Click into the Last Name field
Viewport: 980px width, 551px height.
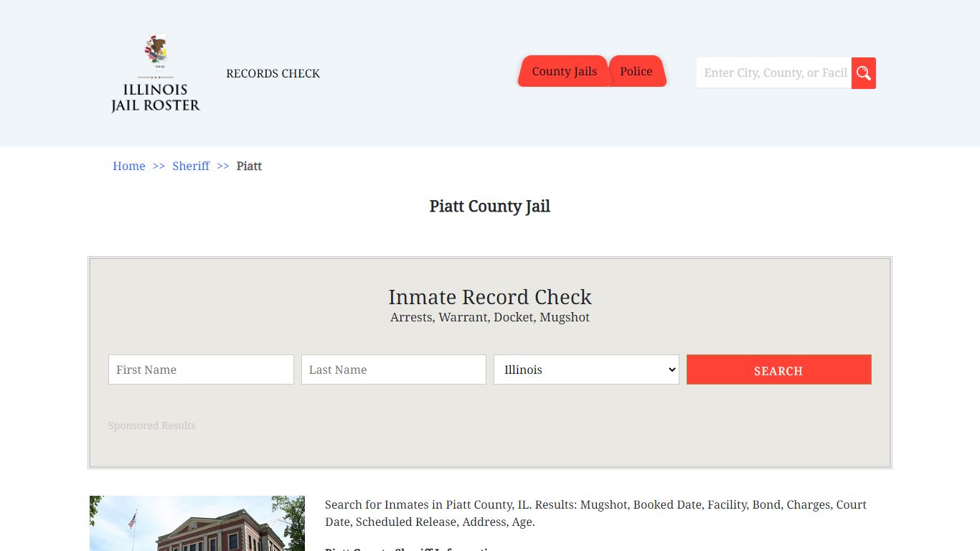click(394, 369)
